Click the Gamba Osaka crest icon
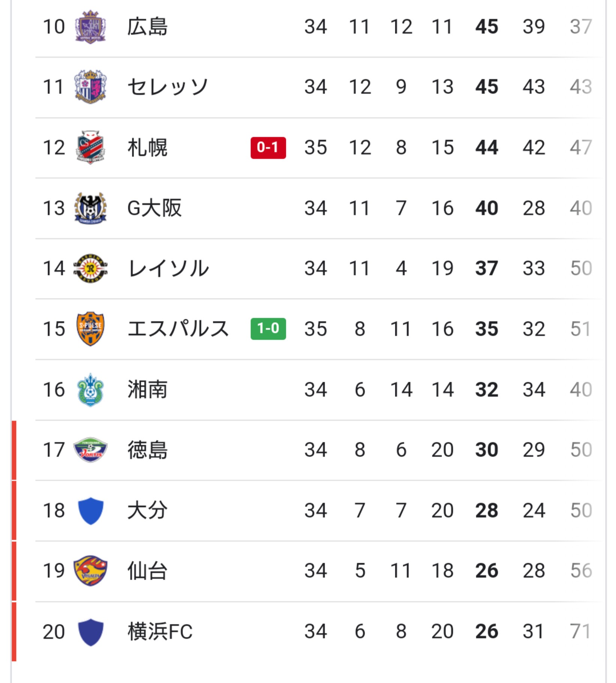This screenshot has height=683, width=616. click(90, 208)
